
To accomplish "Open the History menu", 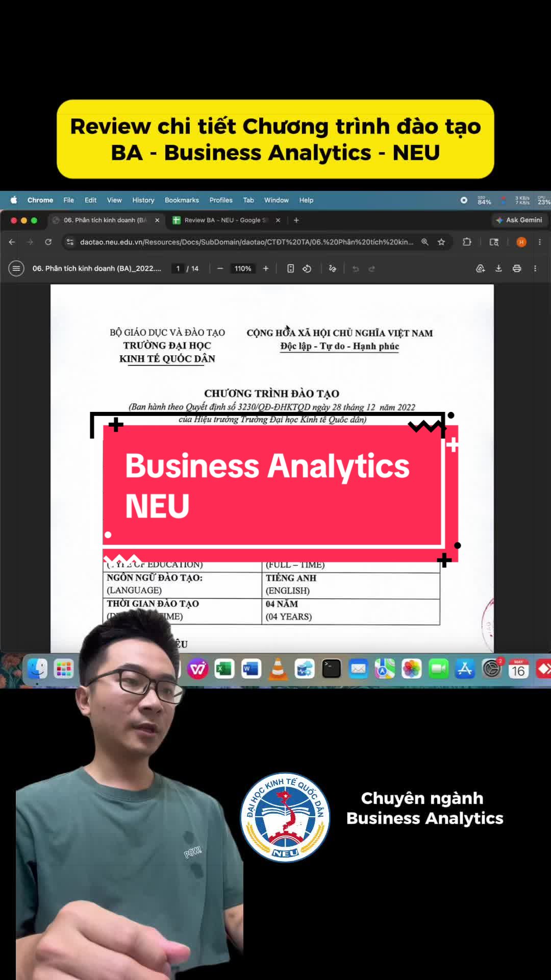I will [x=143, y=200].
